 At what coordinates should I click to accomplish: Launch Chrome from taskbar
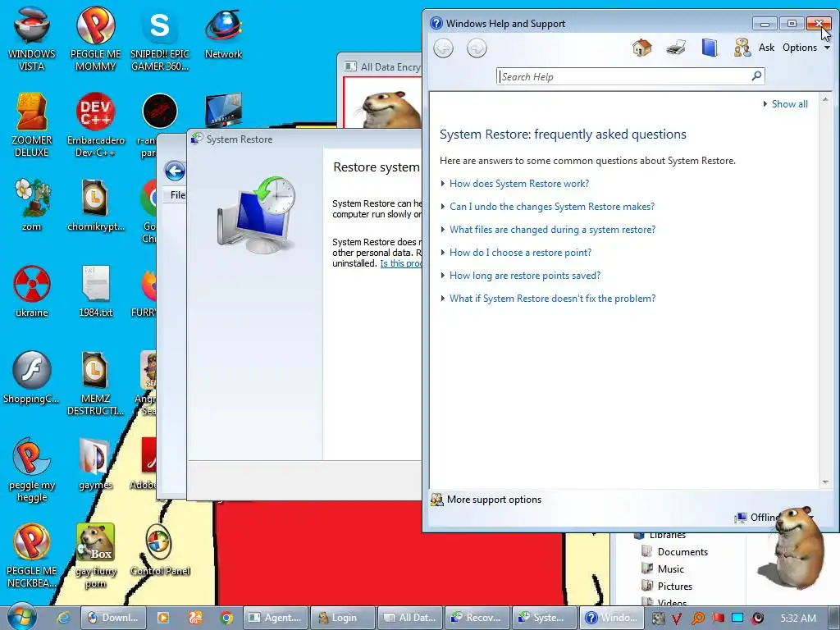tap(226, 618)
